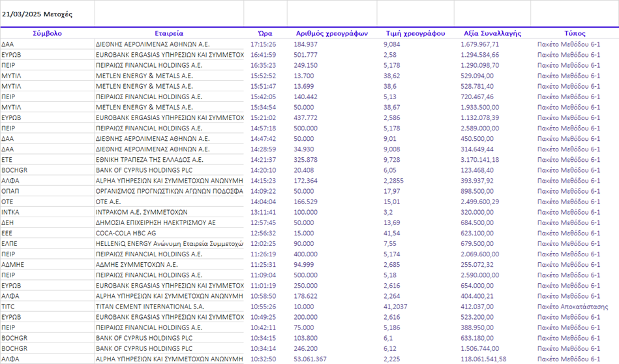Viewport: 619px width, 364px height.
Task: Select the quantity cell 501.777
Action: [305, 55]
